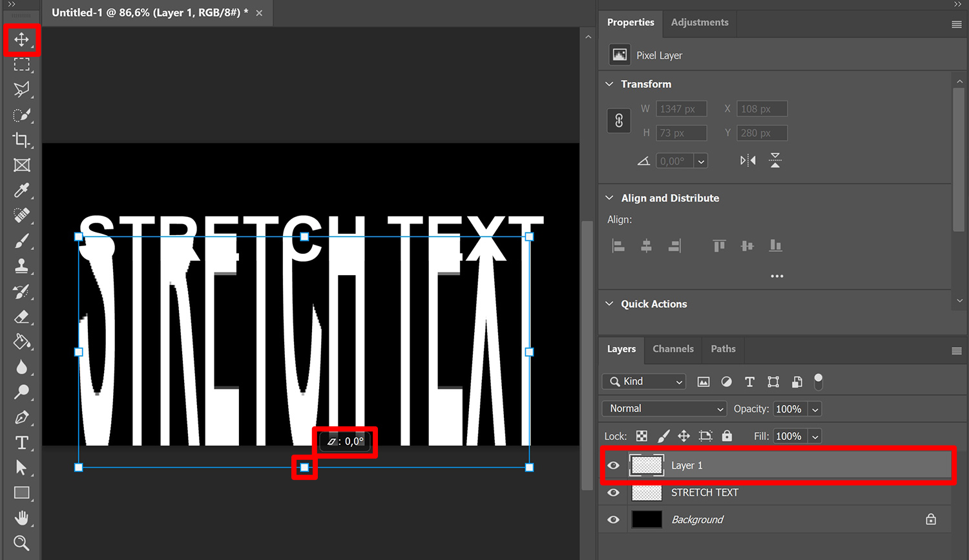This screenshot has height=560, width=969.
Task: Click the Layer 1 thumbnail
Action: pyautogui.click(x=647, y=465)
